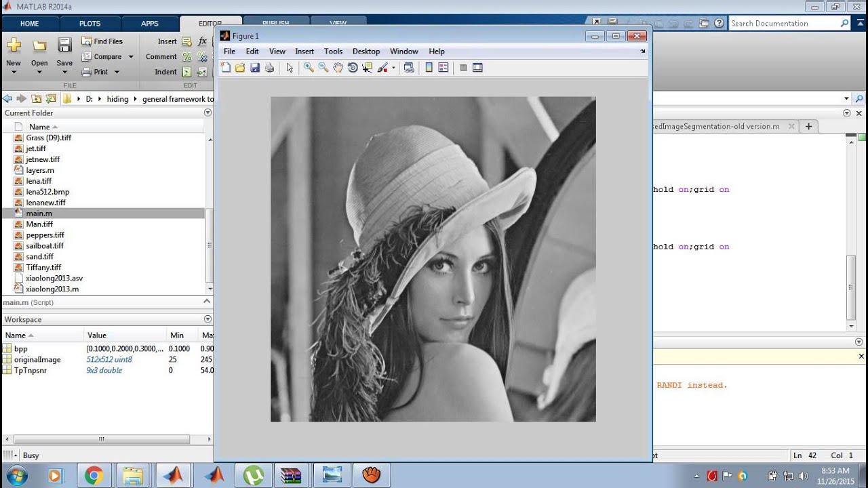Viewport: 868px width, 488px height.
Task: Open Figure 1 Desktop menu
Action: [x=366, y=52]
